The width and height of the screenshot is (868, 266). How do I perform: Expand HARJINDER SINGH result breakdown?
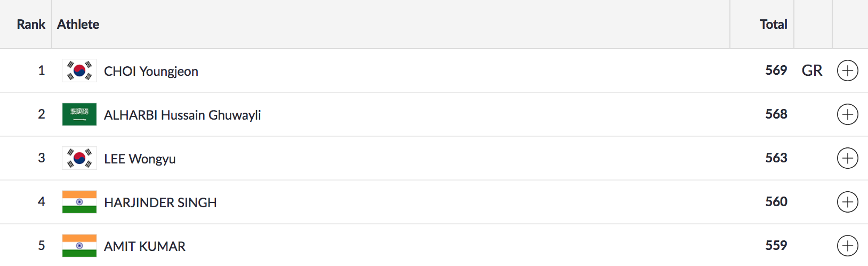847,202
